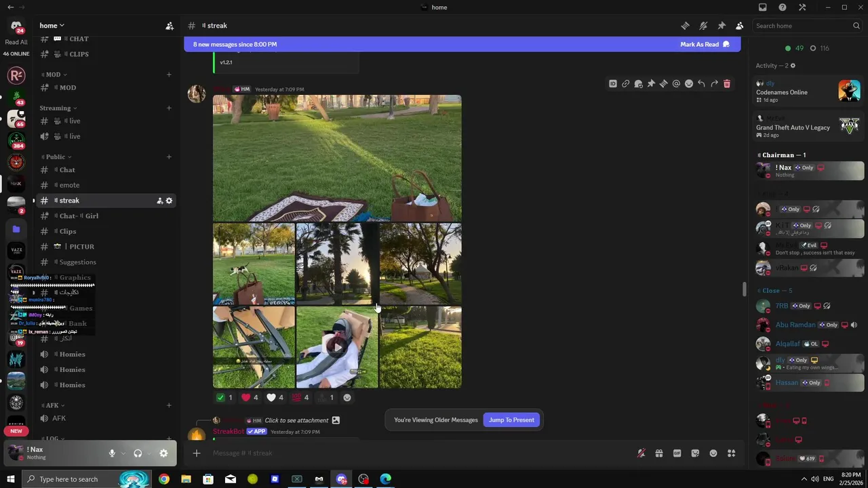Screen dimensions: 868x488
Task: Open the sticker picker
Action: click(x=695, y=453)
